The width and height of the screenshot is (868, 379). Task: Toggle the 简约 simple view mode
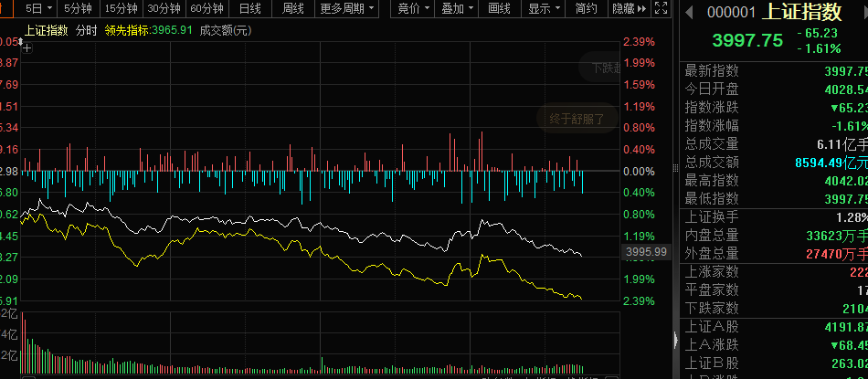tap(587, 9)
